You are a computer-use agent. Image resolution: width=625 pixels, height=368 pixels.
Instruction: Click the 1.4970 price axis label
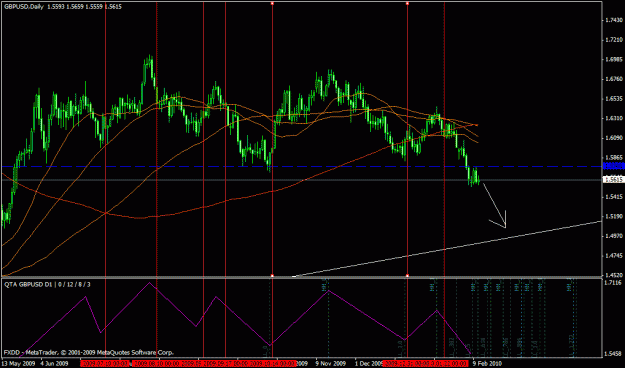click(x=614, y=236)
